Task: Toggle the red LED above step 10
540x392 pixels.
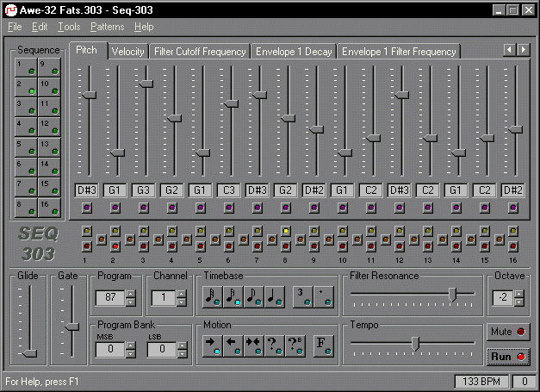Action: tap(342, 246)
